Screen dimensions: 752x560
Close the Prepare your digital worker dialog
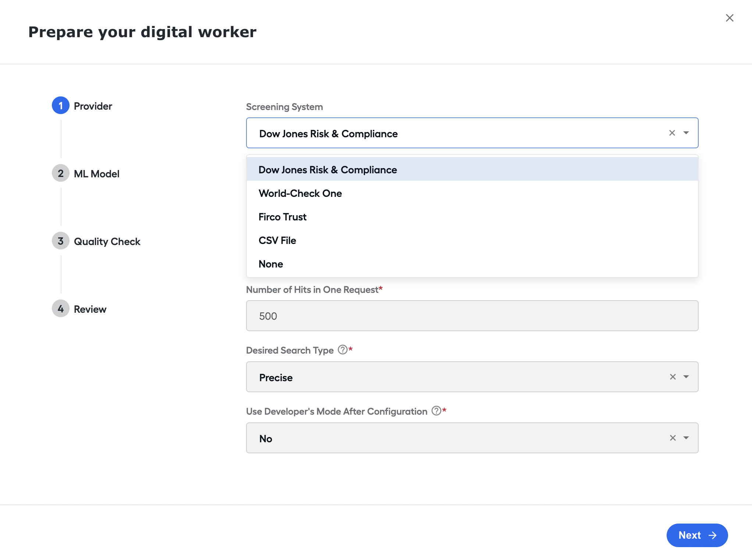coord(729,18)
